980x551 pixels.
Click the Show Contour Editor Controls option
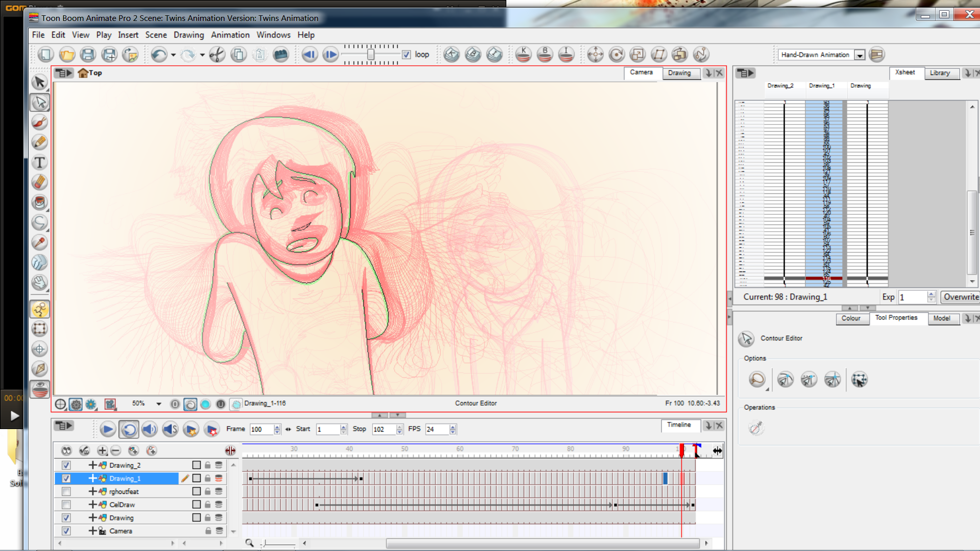860,380
